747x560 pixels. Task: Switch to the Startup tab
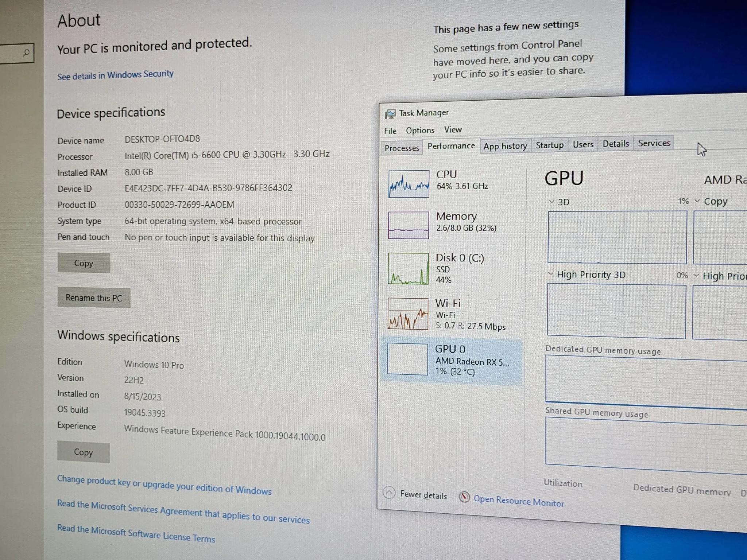point(549,145)
